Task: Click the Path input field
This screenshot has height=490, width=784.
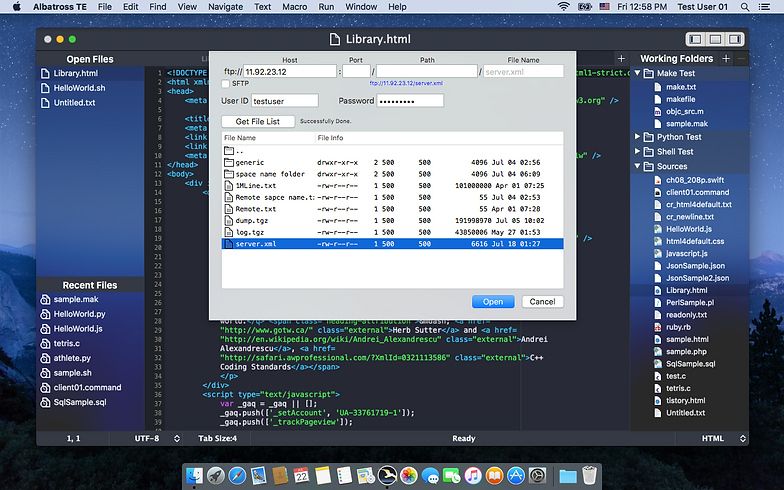Action: (427, 72)
